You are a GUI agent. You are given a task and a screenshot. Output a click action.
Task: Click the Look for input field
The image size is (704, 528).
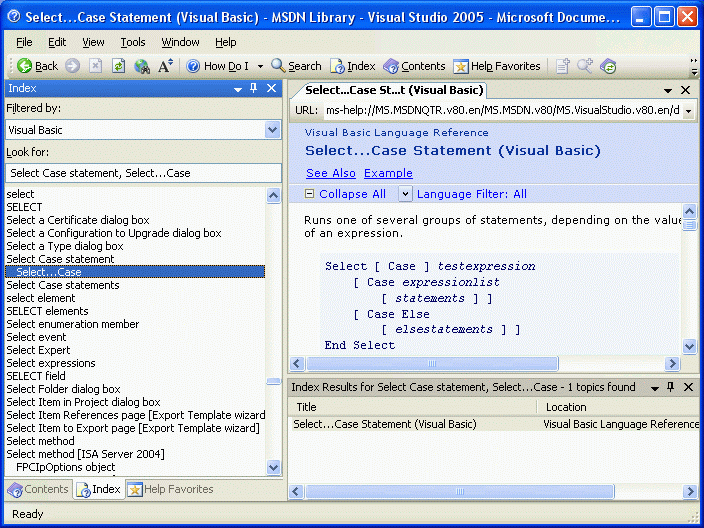click(x=143, y=173)
